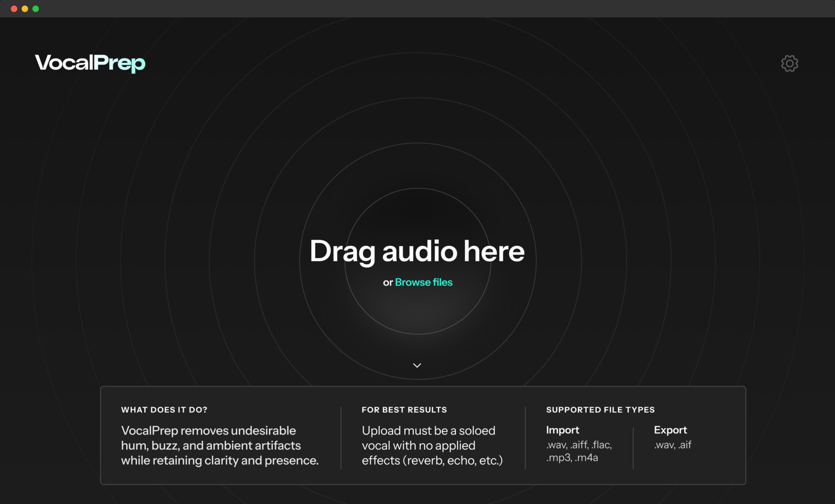This screenshot has height=504, width=835.
Task: Select the 'or' text beside Browse files
Action: [387, 282]
